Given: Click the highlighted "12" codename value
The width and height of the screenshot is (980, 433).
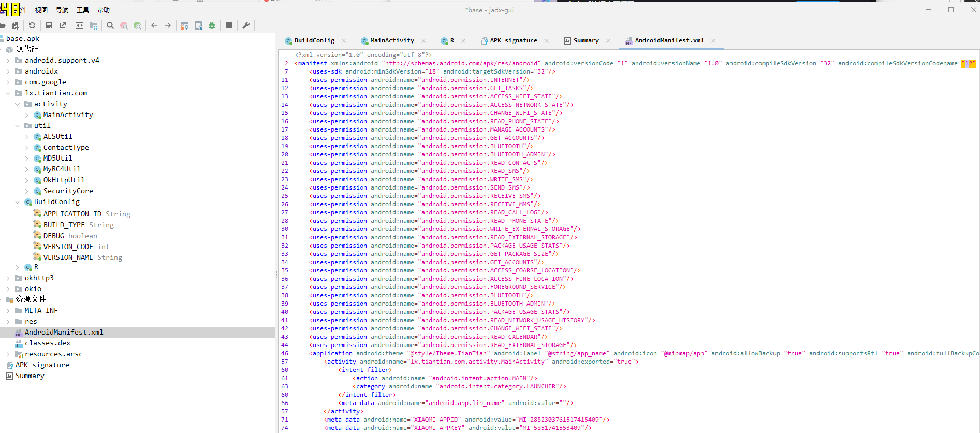Looking at the screenshot, I should (969, 63).
